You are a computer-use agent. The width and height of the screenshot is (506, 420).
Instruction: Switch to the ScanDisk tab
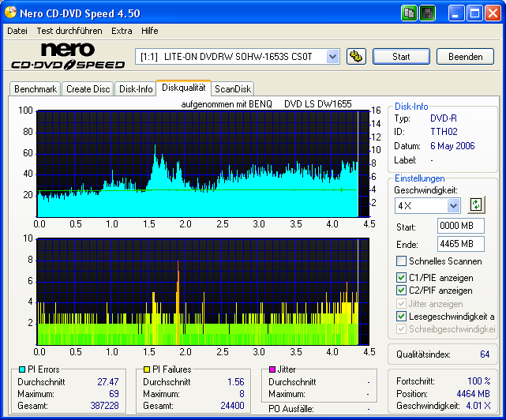(233, 89)
